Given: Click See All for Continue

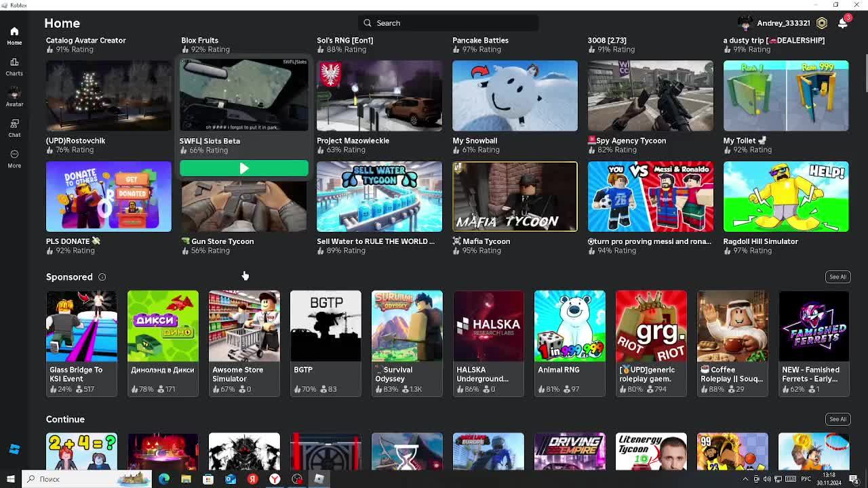Looking at the screenshot, I should tap(838, 419).
